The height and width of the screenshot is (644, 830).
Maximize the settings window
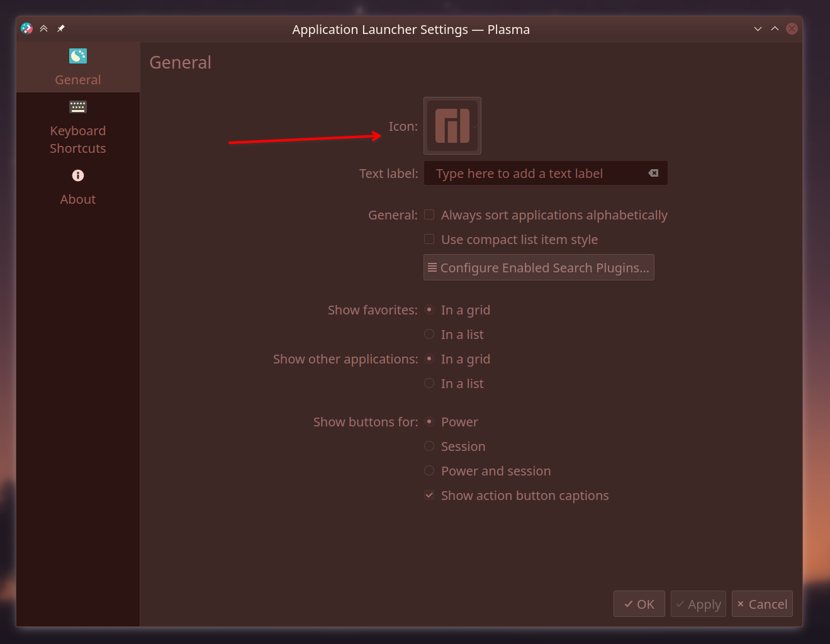[775, 29]
